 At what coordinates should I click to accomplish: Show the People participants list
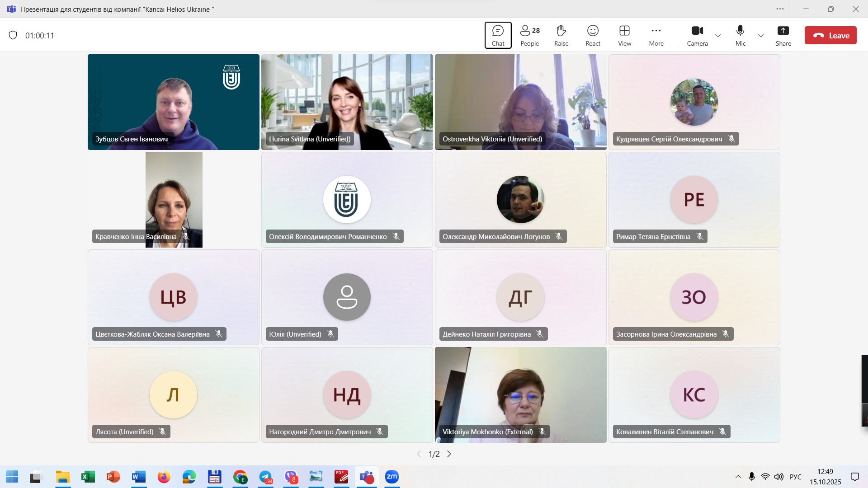(529, 35)
